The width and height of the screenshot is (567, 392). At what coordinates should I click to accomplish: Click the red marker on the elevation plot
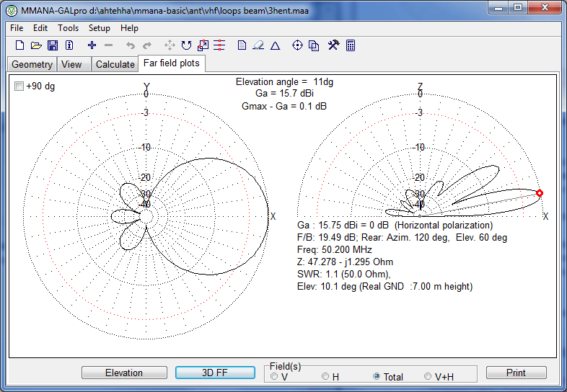tap(540, 192)
